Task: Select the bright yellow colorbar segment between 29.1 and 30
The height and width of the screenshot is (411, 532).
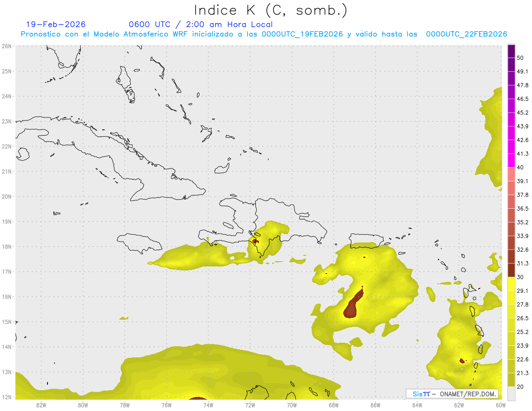Action: pos(511,284)
